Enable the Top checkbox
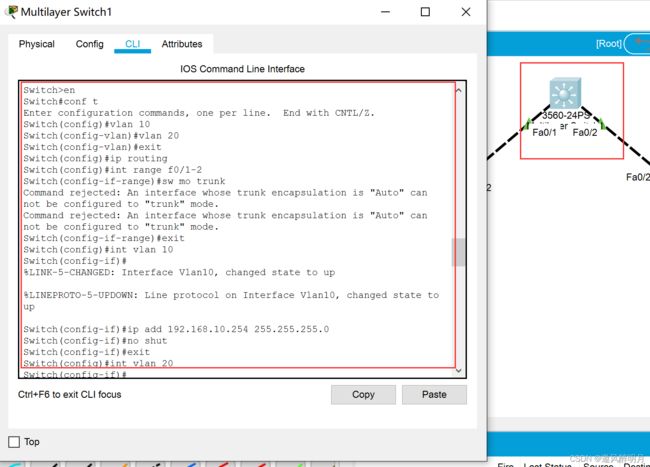This screenshot has width=650, height=467. pos(14,442)
